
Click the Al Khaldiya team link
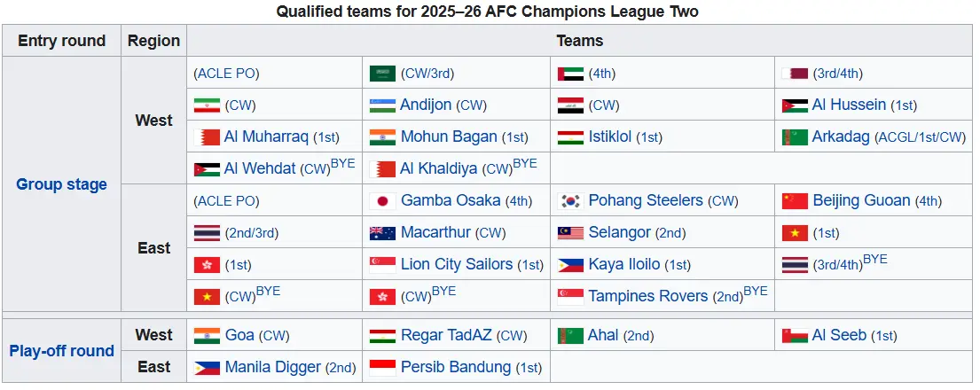(439, 168)
